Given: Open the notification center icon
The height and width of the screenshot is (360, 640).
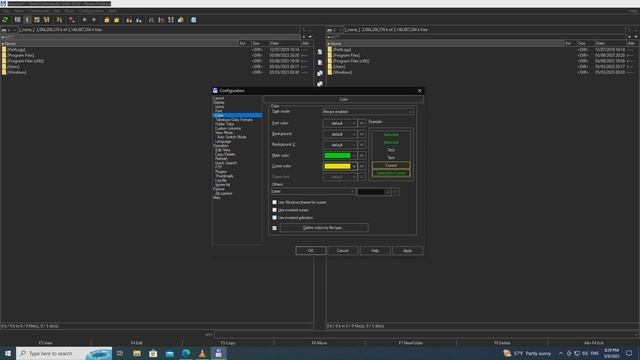Looking at the screenshot, I should coord(629,353).
